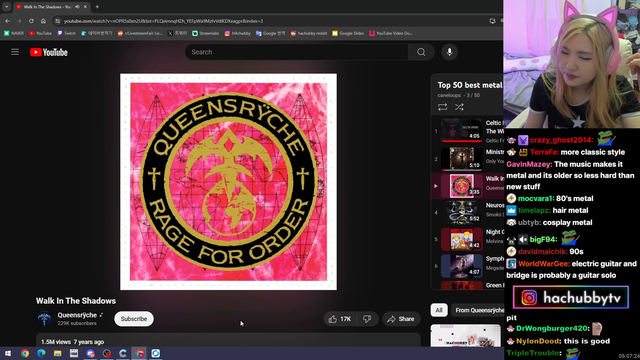Open the install app icon in address bar
Screen dimensions: 640x360
[492, 21]
